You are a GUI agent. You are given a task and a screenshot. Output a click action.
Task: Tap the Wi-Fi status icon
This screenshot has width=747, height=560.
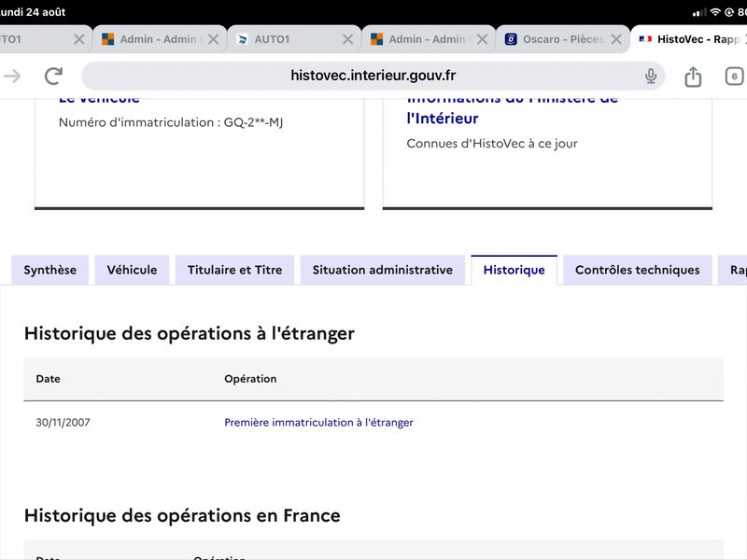coord(715,12)
